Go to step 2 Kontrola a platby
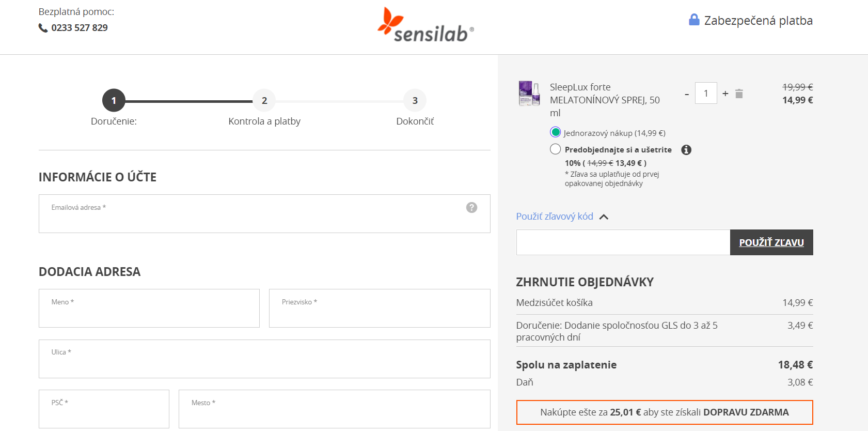This screenshot has width=868, height=431. (x=264, y=100)
